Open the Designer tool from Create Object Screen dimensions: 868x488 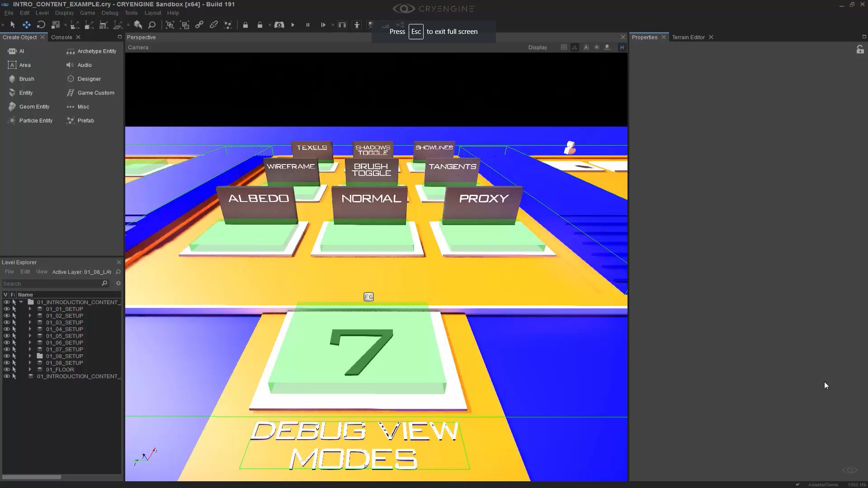point(71,79)
